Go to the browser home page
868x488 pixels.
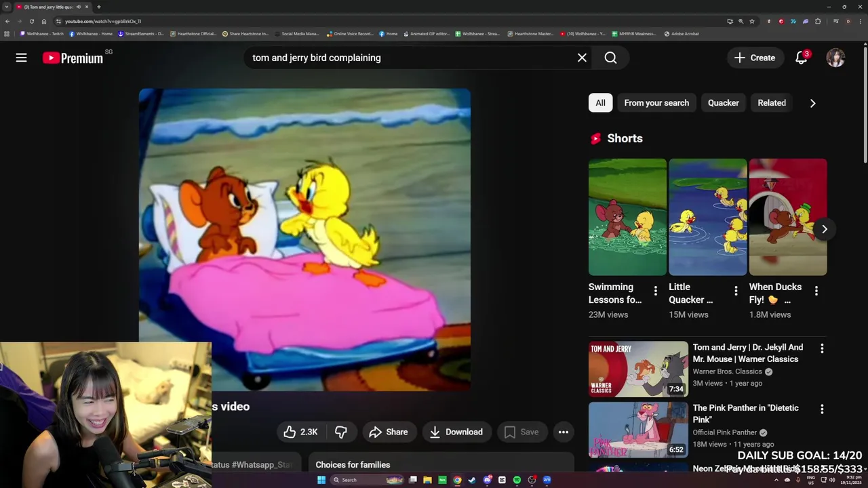[x=44, y=21]
